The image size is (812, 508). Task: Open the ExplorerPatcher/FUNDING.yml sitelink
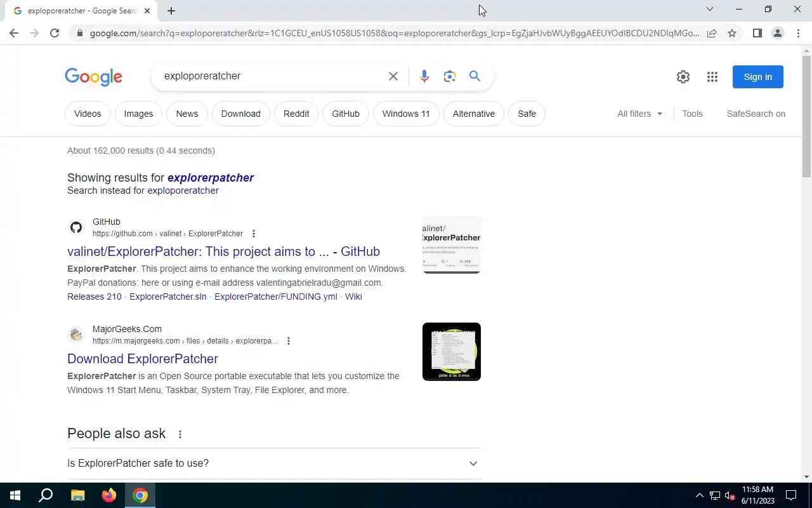[x=276, y=297]
